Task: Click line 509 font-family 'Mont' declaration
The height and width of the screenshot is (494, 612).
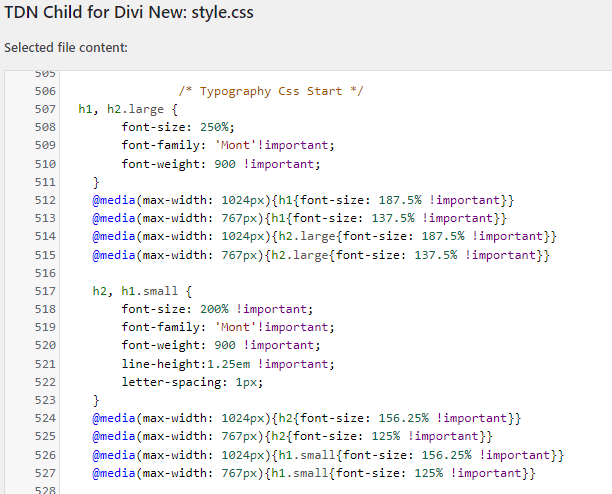Action: tap(228, 145)
